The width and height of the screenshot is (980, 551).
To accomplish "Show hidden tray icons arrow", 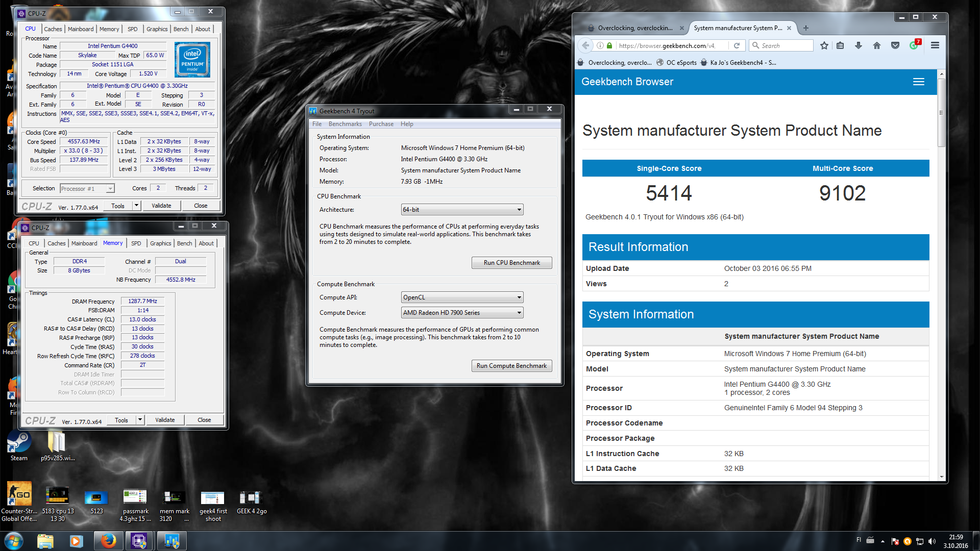I will tap(883, 541).
